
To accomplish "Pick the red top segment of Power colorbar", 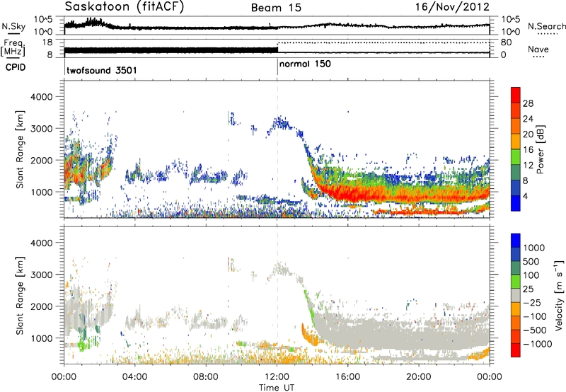I will [516, 95].
